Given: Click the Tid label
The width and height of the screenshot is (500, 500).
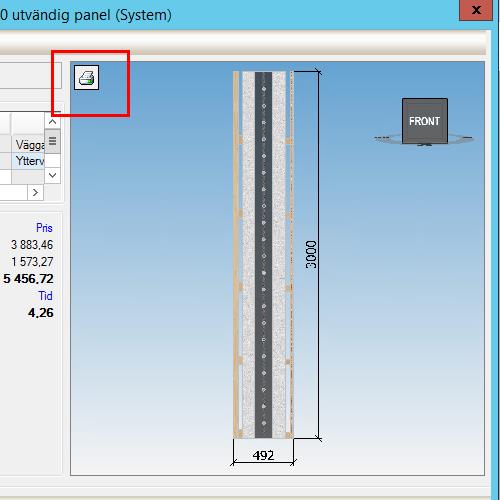Looking at the screenshot, I should pyautogui.click(x=45, y=296).
